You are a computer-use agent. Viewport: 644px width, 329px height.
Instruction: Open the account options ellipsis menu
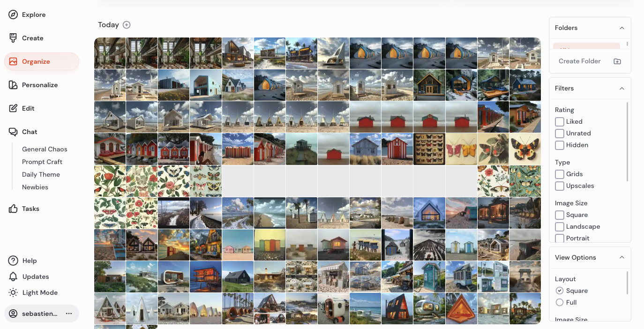tap(69, 314)
